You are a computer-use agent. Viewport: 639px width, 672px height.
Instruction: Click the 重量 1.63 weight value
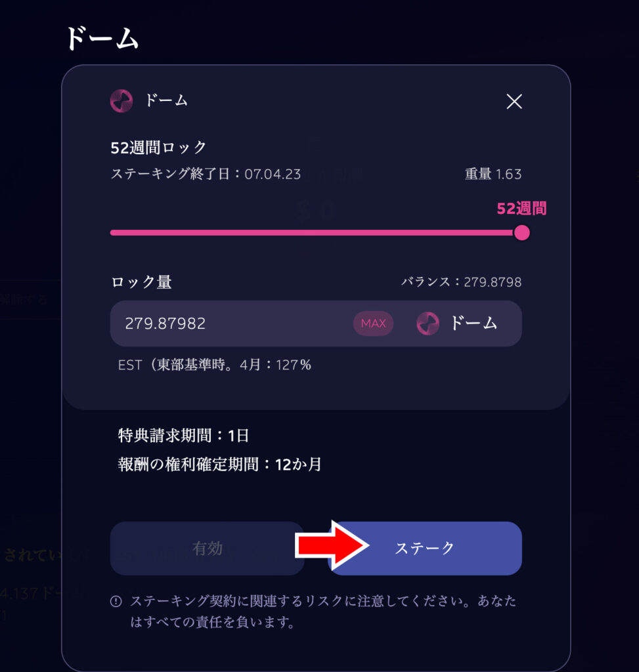[x=493, y=174]
